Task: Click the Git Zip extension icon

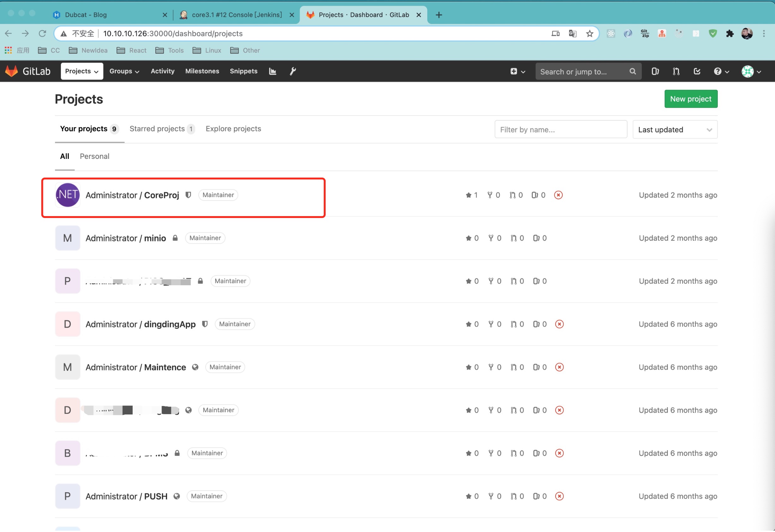Action: [645, 33]
